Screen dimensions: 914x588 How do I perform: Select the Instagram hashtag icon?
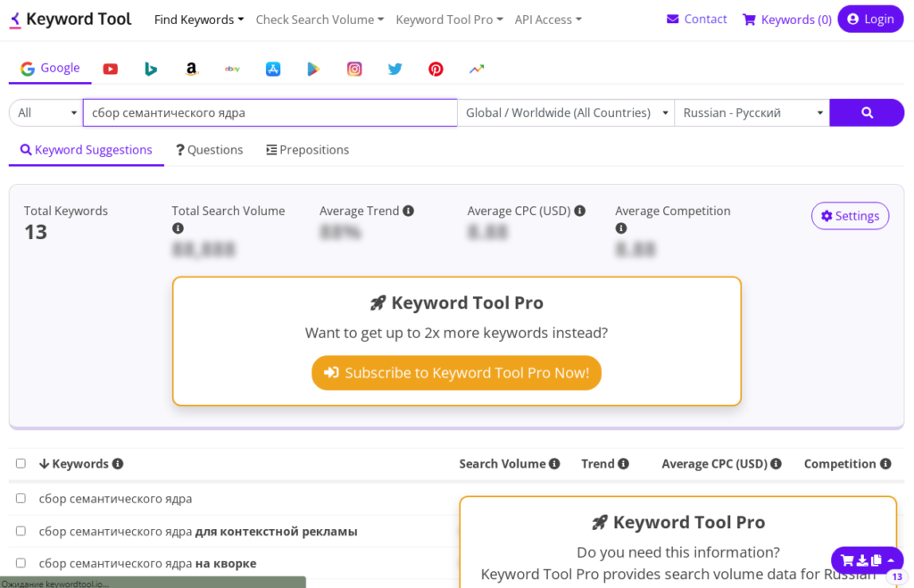tap(354, 69)
